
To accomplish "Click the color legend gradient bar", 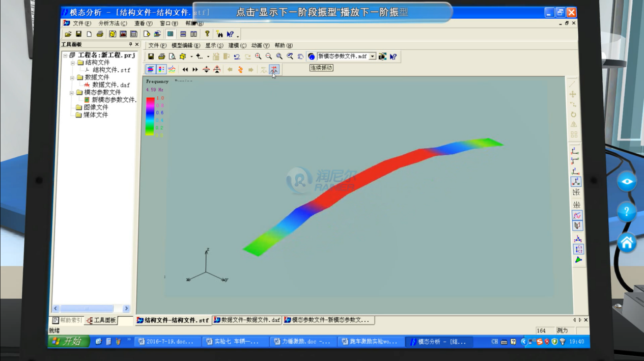I will (x=150, y=116).
